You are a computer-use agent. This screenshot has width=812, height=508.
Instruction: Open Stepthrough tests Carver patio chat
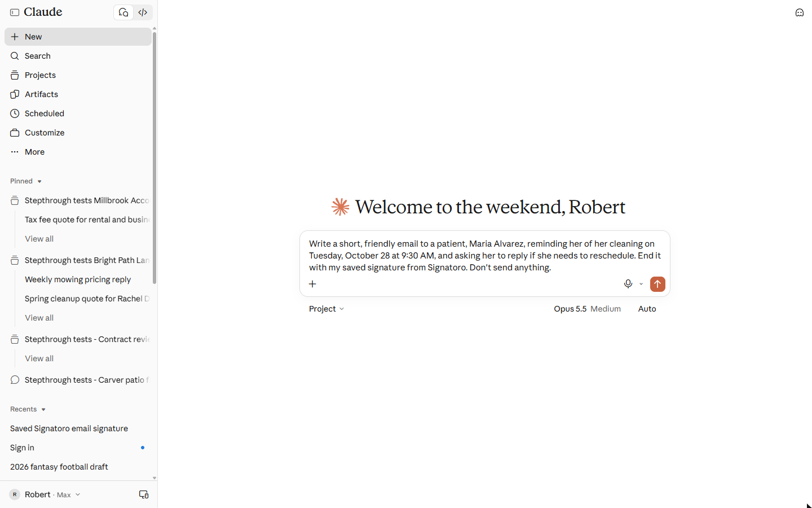(x=78, y=380)
